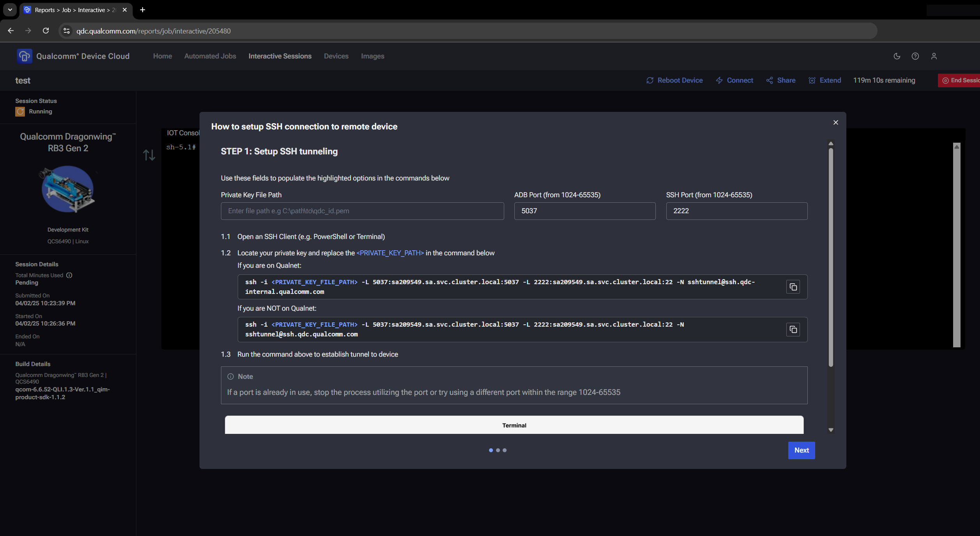Click the browser forward arrow
This screenshot has width=980, height=536.
[x=28, y=31]
